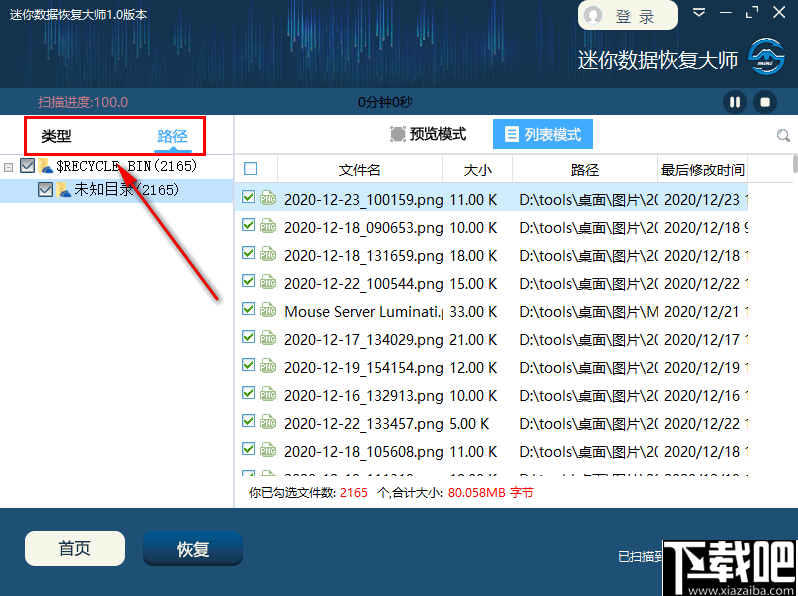Sort by the 文件名 column header

click(360, 169)
